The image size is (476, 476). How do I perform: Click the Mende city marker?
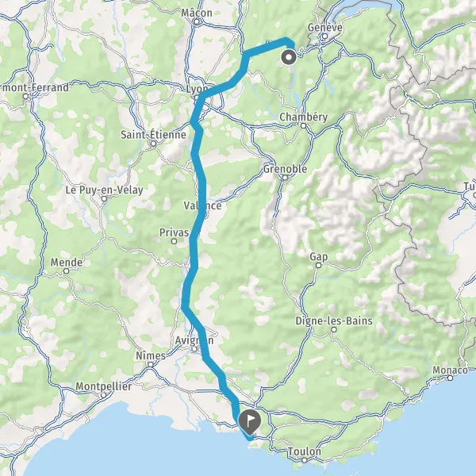pos(67,271)
